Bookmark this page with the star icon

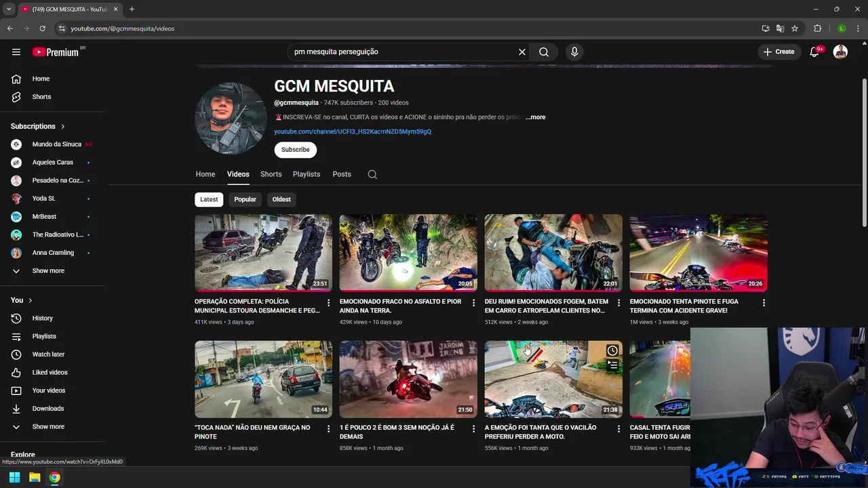tap(795, 28)
